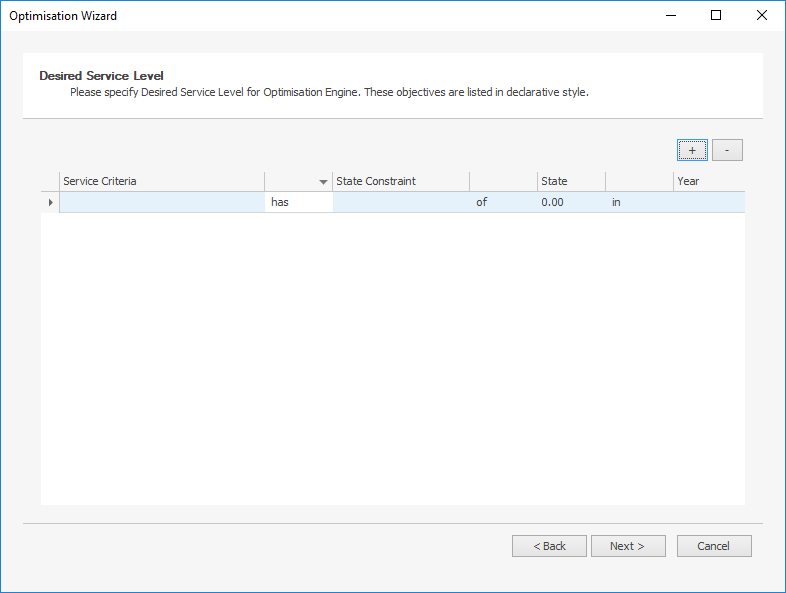The image size is (786, 593).
Task: Add a new service level row
Action: click(692, 150)
